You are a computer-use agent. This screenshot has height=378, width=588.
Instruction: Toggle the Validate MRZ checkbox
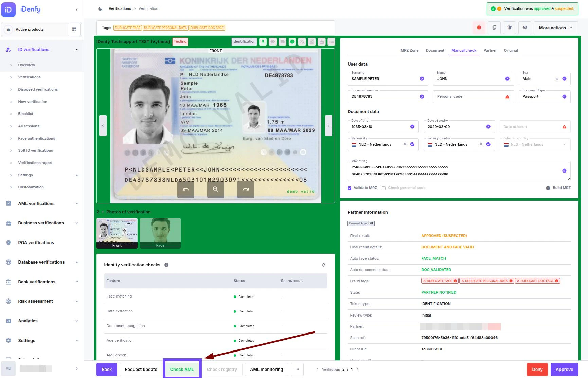pos(350,188)
